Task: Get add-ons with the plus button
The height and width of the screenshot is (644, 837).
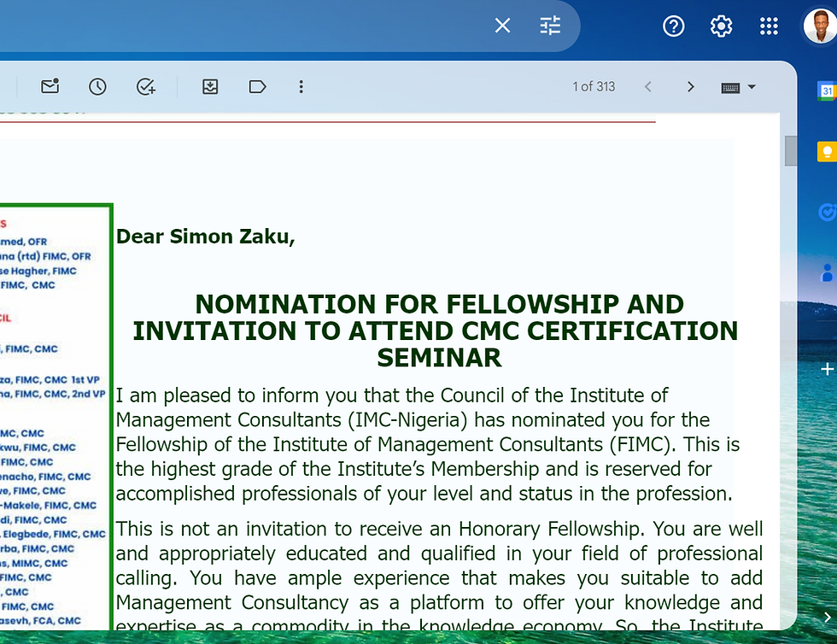Action: [826, 369]
